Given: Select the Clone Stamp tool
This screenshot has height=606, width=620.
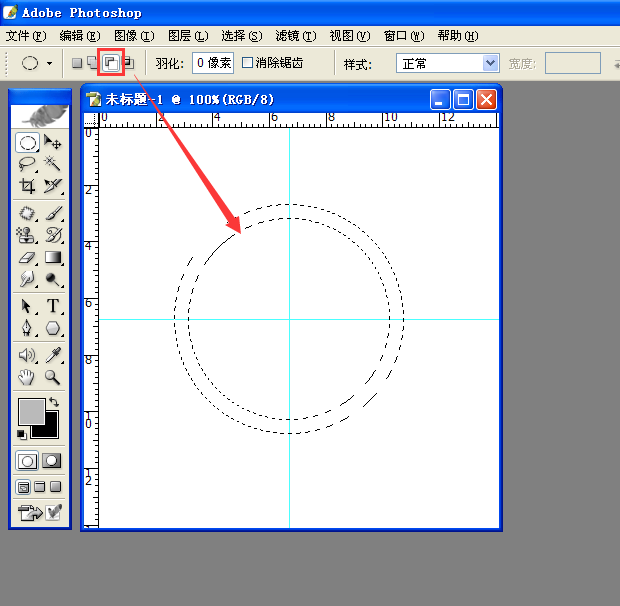Looking at the screenshot, I should pyautogui.click(x=27, y=235).
